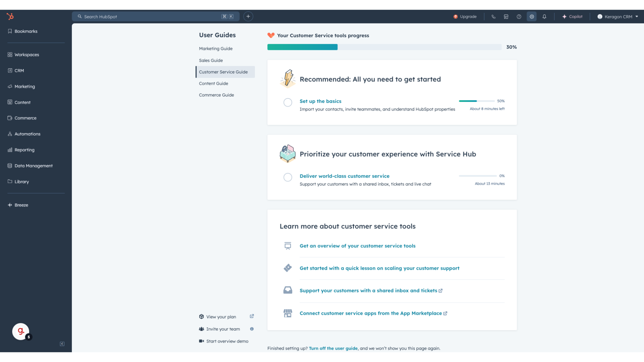Click the 0% customer service progress bar
This screenshot has width=644, height=362.
[x=478, y=176]
